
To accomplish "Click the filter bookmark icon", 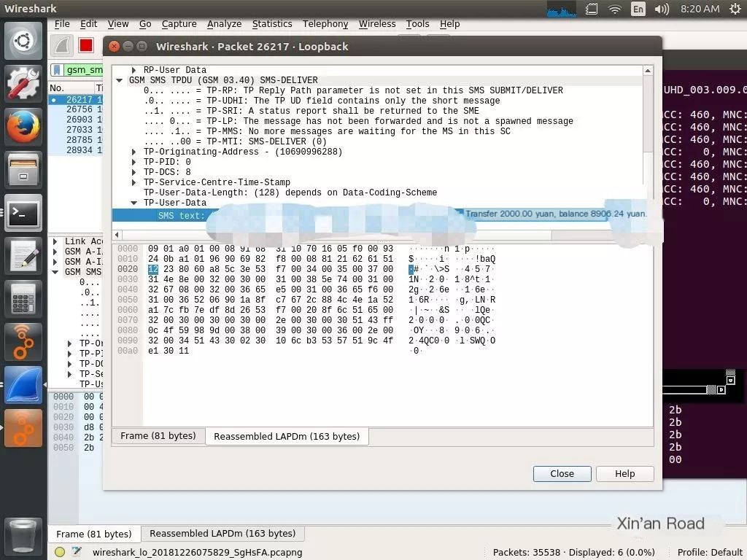I will (x=57, y=70).
